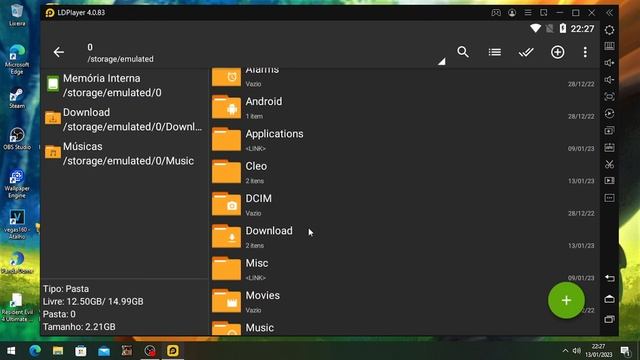This screenshot has width=640, height=360.
Task: Tap the green floating plus button
Action: point(566,300)
